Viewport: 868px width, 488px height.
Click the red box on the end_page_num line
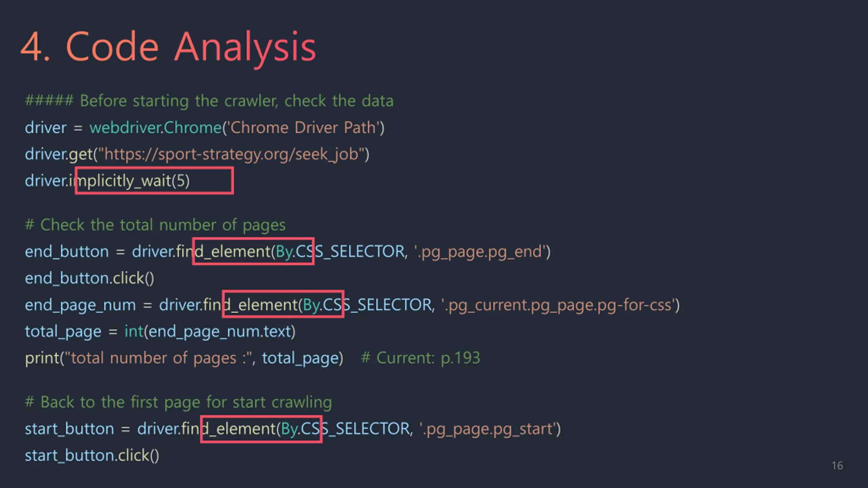pos(283,304)
